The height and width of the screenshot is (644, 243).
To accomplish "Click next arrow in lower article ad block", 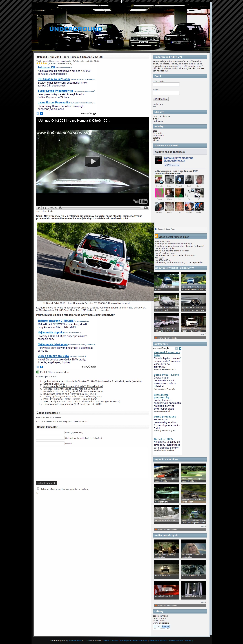I will (x=41, y=367).
